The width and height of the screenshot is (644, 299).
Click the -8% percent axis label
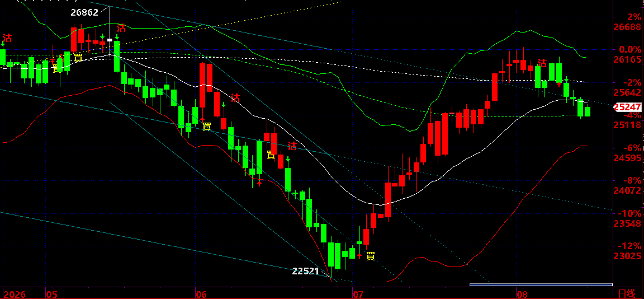[x=633, y=180]
